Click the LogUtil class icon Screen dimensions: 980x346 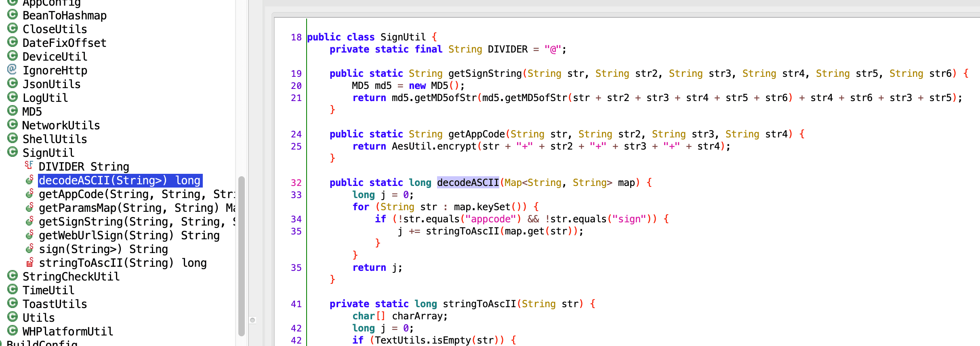[13, 97]
